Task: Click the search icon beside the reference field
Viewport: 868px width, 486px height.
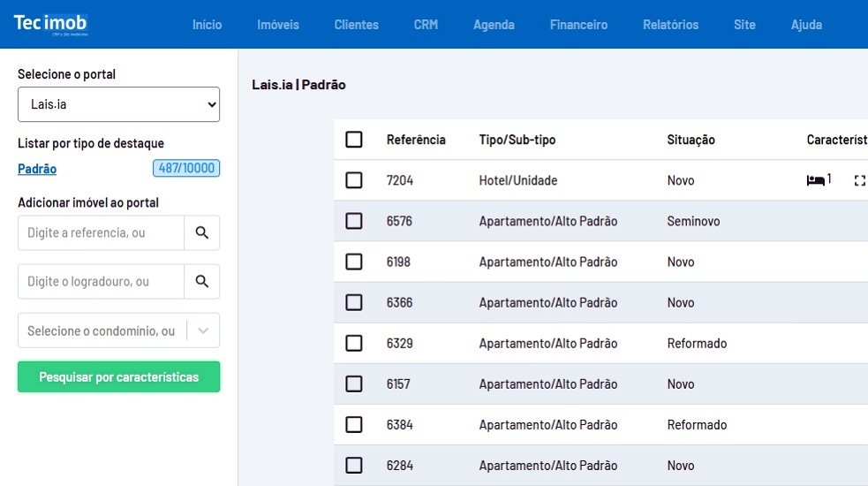Action: (x=201, y=233)
